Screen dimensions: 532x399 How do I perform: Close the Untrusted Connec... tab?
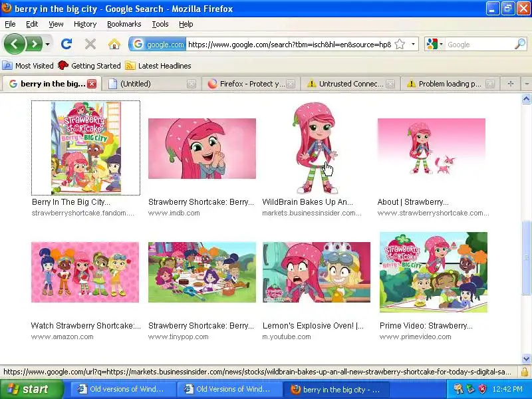(x=390, y=84)
